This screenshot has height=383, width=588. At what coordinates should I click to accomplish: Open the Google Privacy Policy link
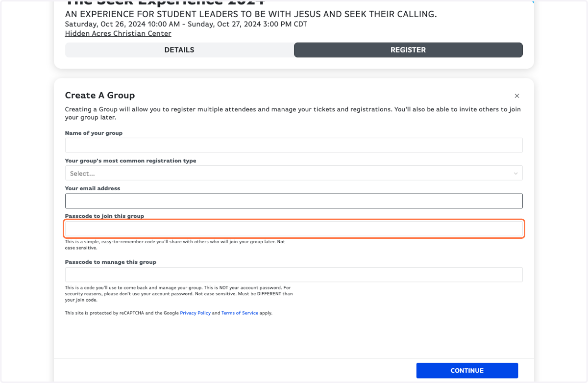[x=196, y=313]
